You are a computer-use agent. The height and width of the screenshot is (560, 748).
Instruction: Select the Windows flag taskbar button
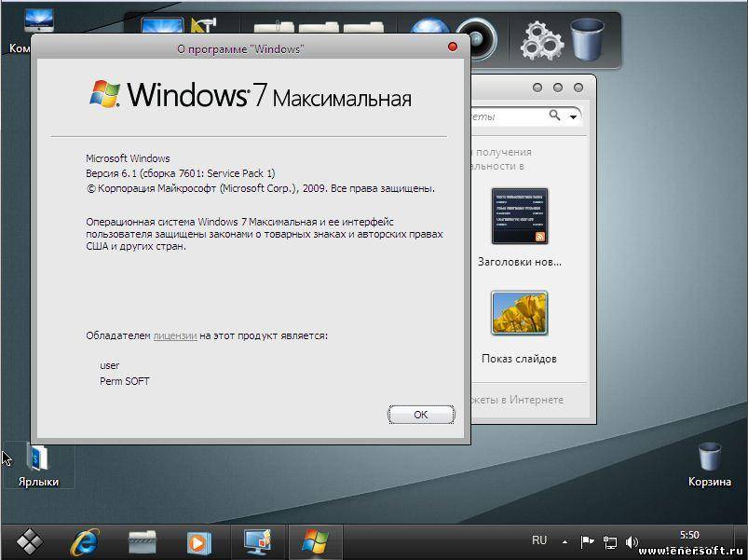click(315, 542)
